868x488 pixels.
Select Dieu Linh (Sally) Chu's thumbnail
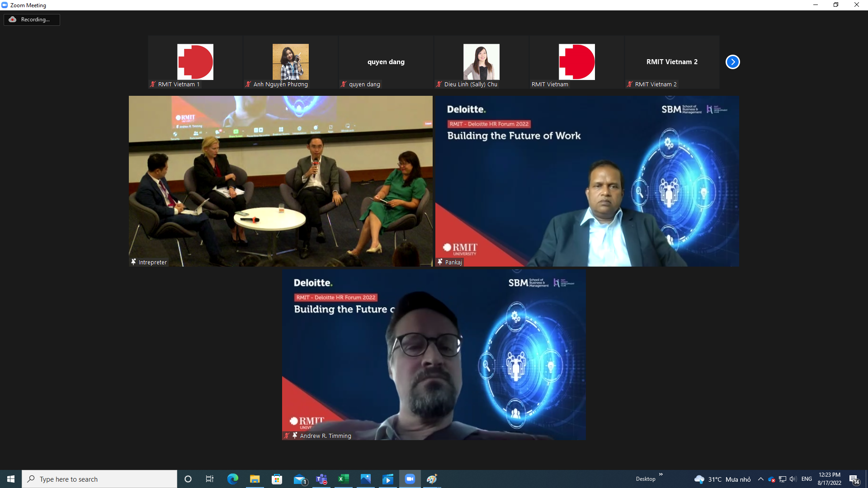click(481, 62)
